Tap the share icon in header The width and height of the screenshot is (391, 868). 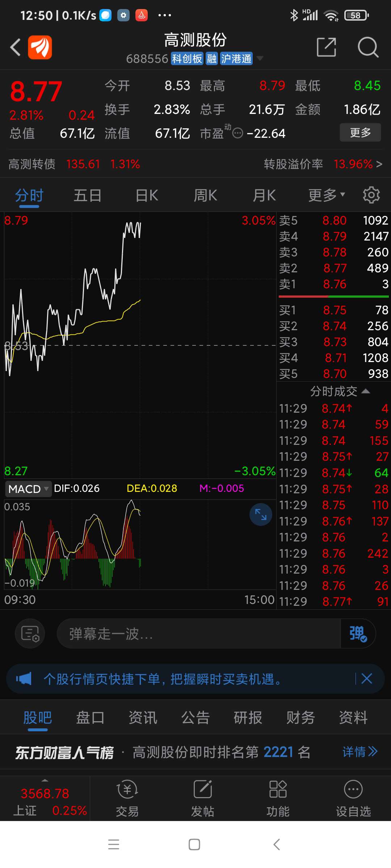tap(326, 47)
